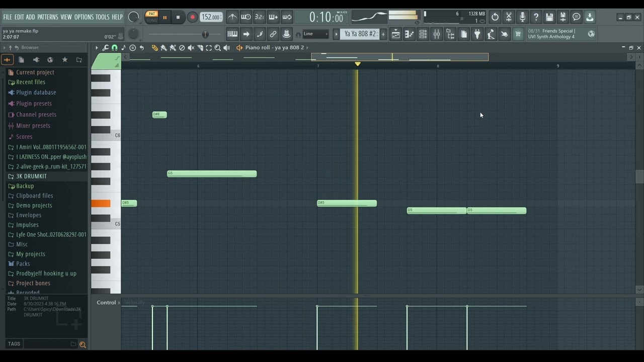Open the Ya Ya 808 #2 pattern selector
644x362 pixels.
[x=360, y=34]
